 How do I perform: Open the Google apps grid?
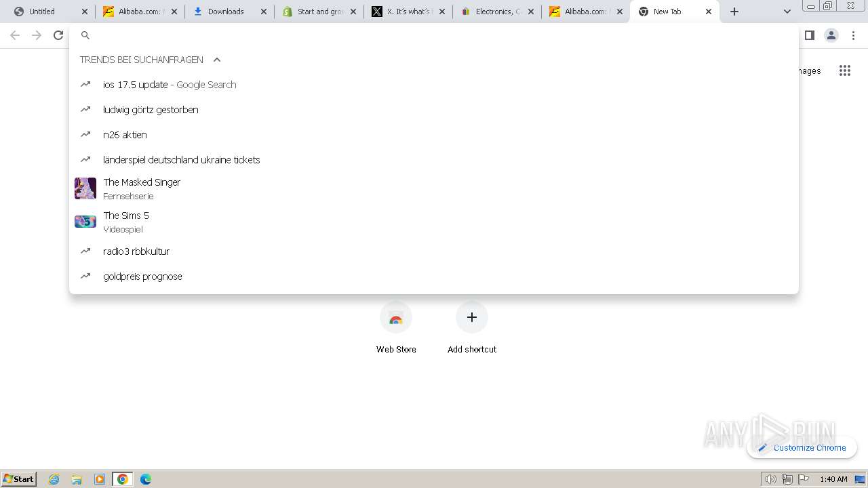(x=844, y=70)
